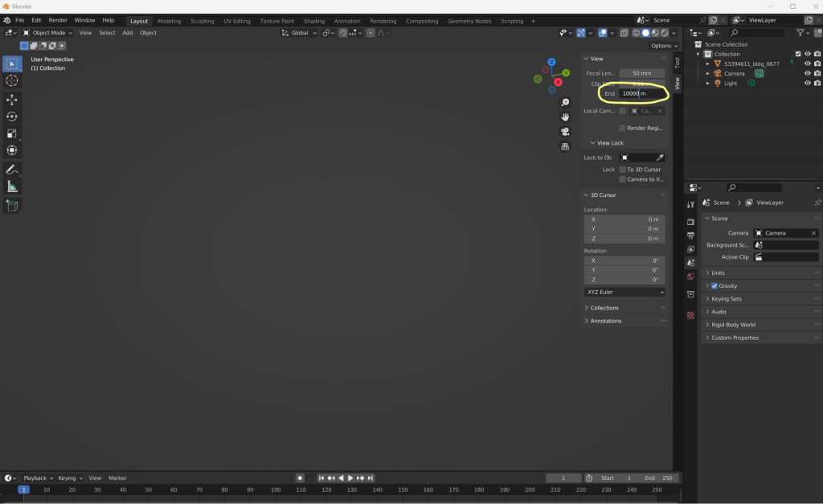Select the Rotate tool

12,117
